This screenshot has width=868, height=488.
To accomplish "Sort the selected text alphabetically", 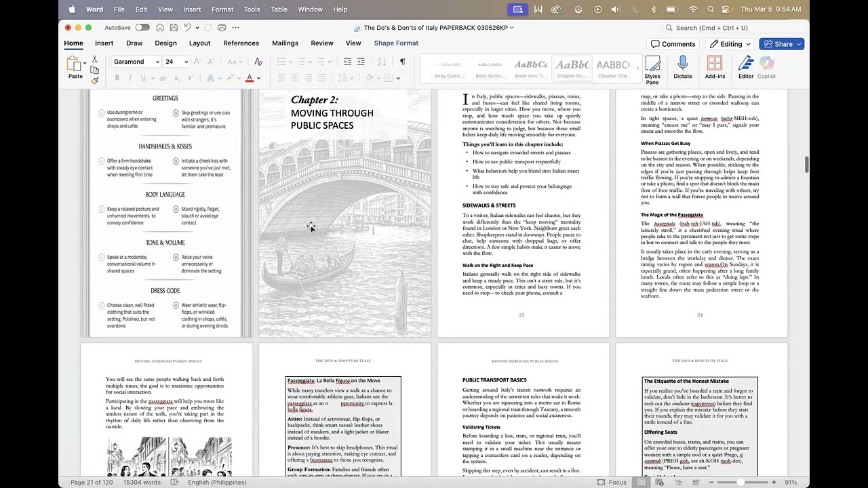I will pyautogui.click(x=382, y=62).
